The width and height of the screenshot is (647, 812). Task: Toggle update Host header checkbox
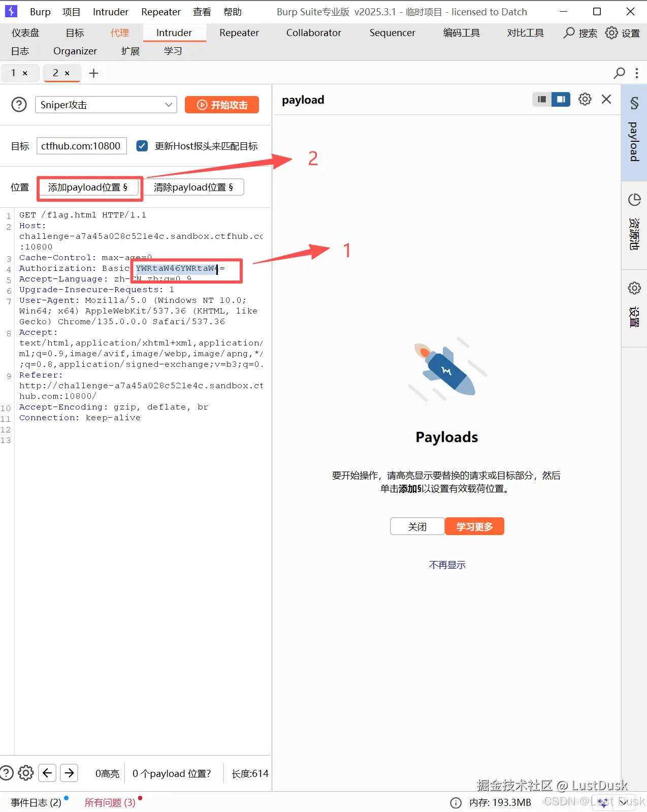click(142, 146)
